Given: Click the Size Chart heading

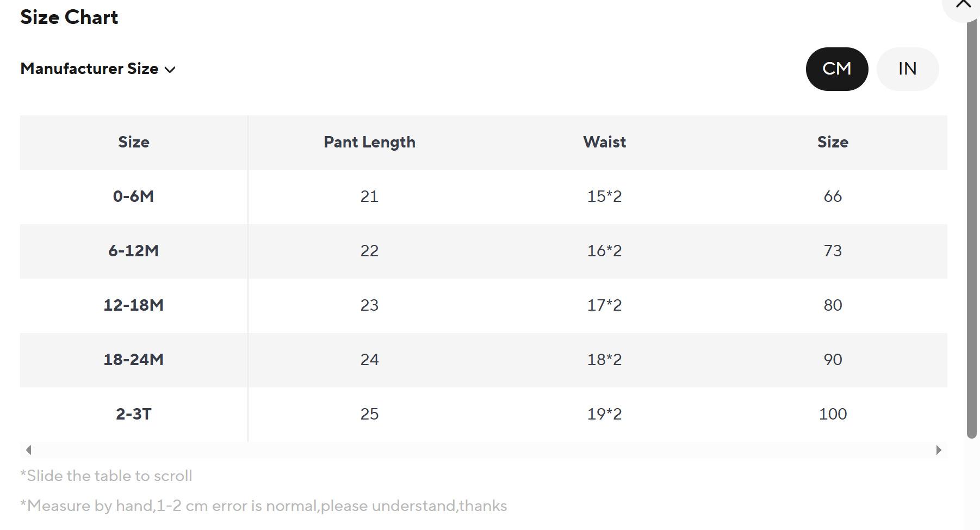Looking at the screenshot, I should click(x=69, y=17).
